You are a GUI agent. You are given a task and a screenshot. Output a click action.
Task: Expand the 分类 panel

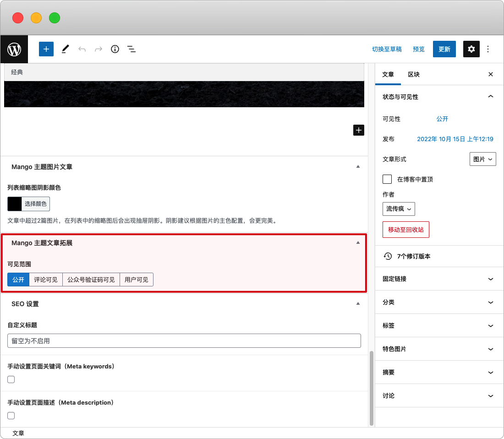pyautogui.click(x=439, y=302)
